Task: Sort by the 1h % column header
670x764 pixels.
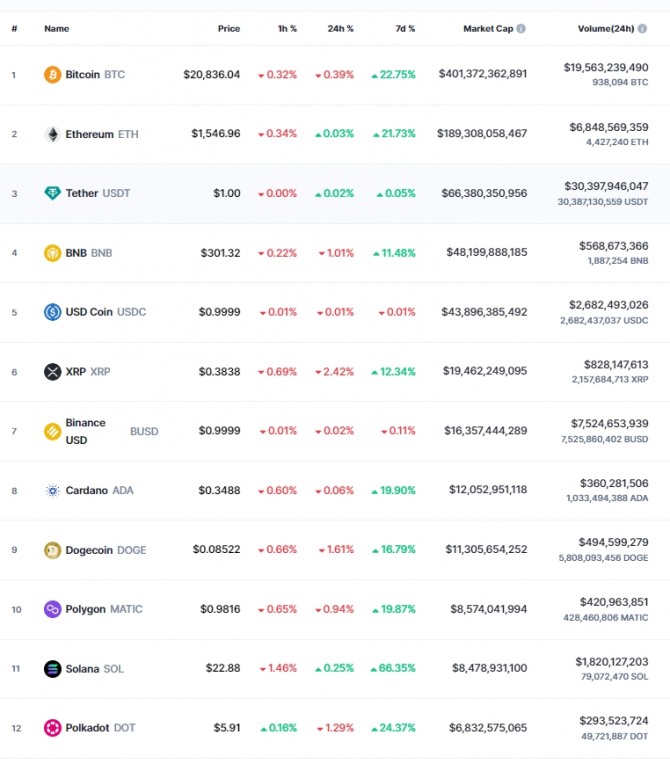Action: 287,29
